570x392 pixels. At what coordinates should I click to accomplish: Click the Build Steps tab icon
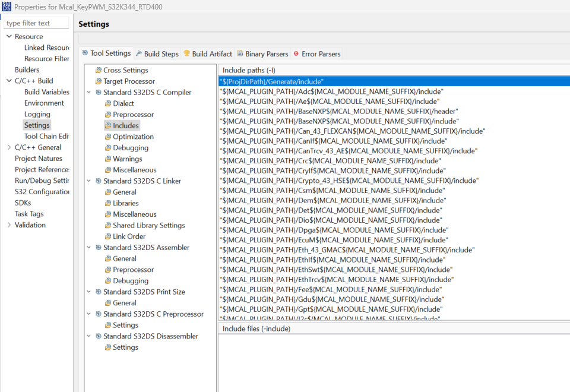tap(139, 54)
